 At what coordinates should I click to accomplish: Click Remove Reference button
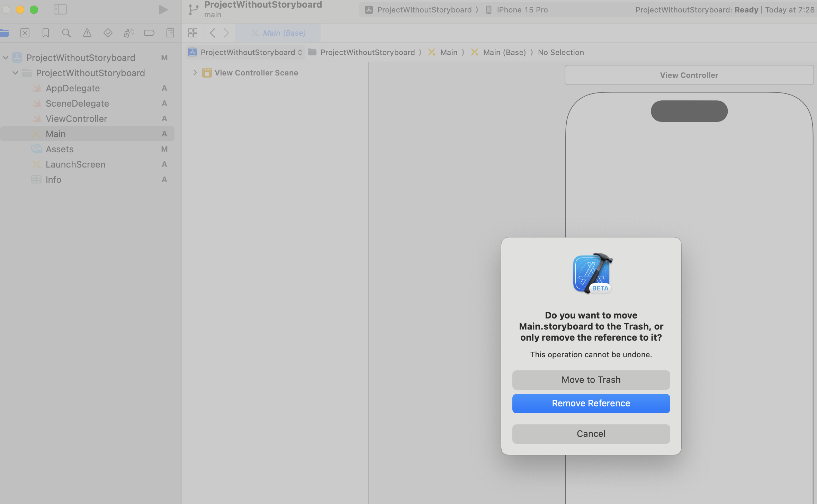point(591,403)
